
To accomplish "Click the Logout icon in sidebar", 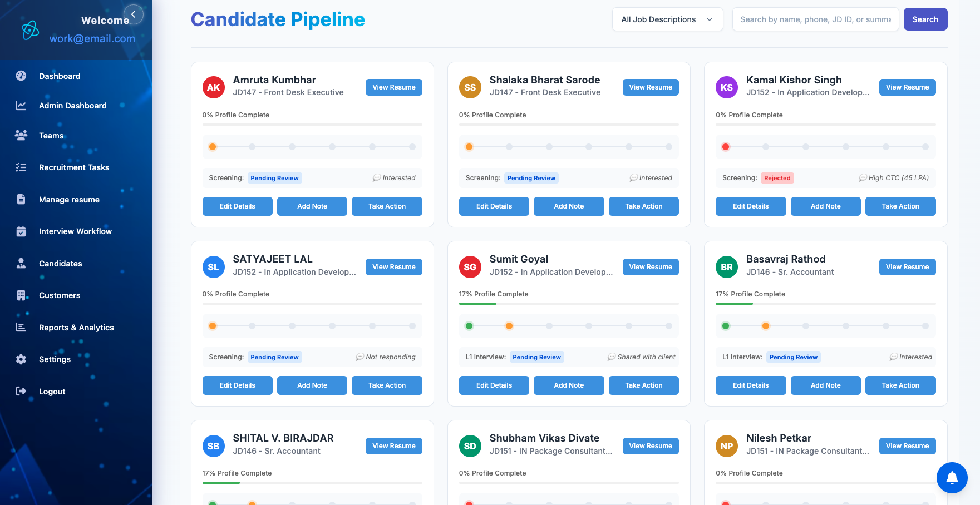I will (21, 391).
